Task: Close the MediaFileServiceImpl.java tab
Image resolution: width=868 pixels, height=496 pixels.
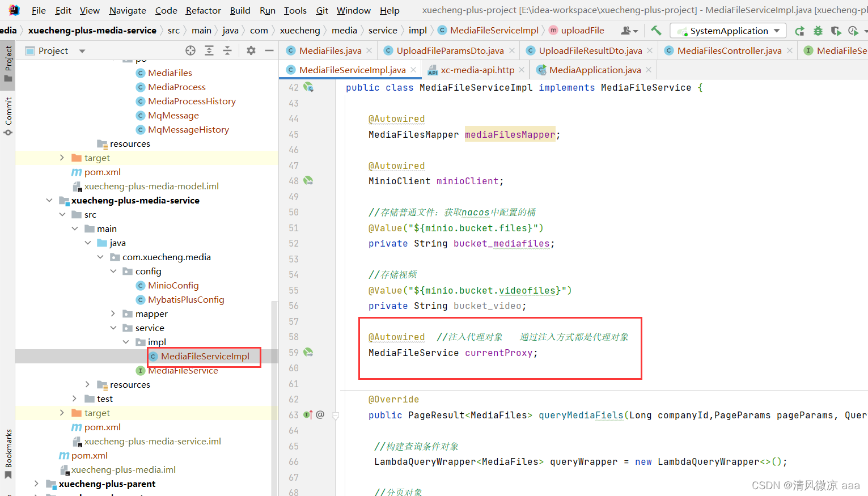Action: coord(413,70)
